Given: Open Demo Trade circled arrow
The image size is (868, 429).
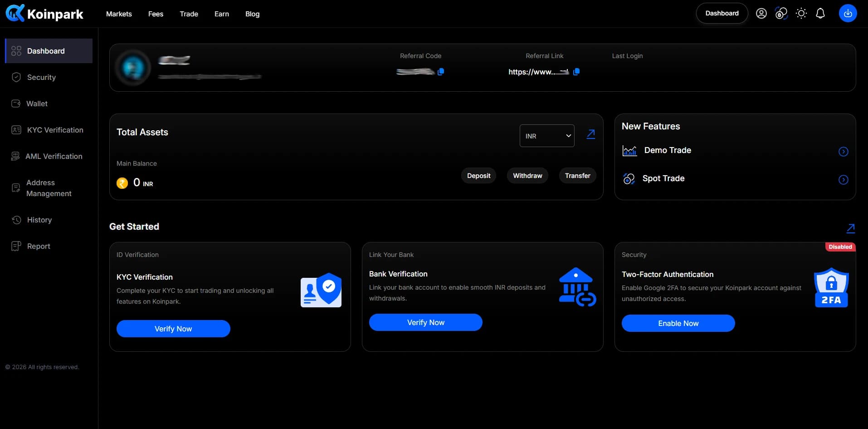Looking at the screenshot, I should point(844,152).
